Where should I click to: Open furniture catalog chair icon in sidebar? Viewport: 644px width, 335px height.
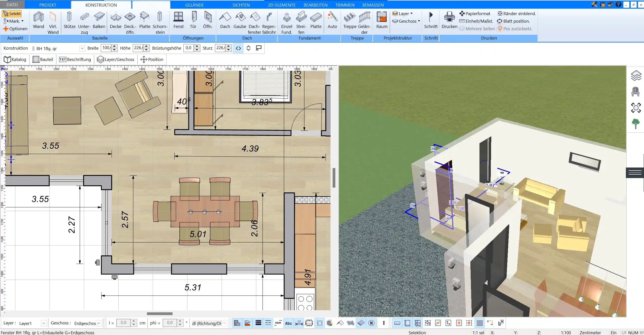635,92
